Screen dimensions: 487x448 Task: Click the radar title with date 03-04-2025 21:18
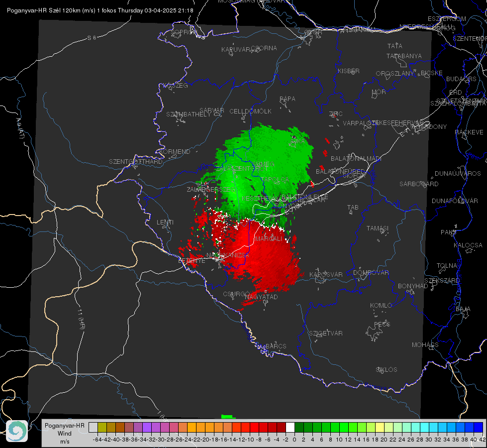[100, 10]
